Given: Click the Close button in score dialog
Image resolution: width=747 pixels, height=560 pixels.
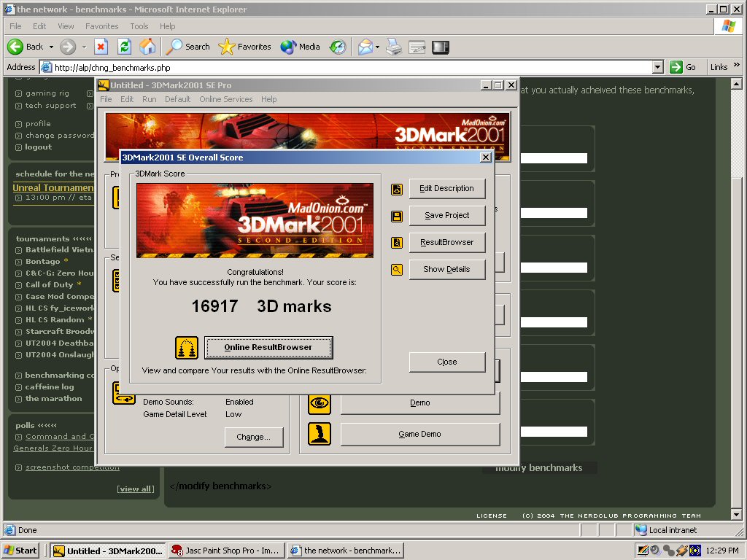Looking at the screenshot, I should pyautogui.click(x=447, y=362).
